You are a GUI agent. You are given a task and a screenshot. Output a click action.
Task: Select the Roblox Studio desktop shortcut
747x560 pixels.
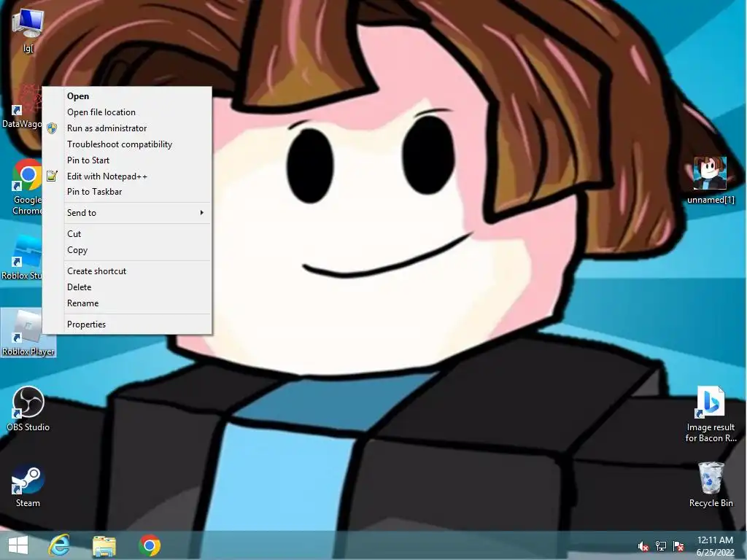(x=21, y=257)
